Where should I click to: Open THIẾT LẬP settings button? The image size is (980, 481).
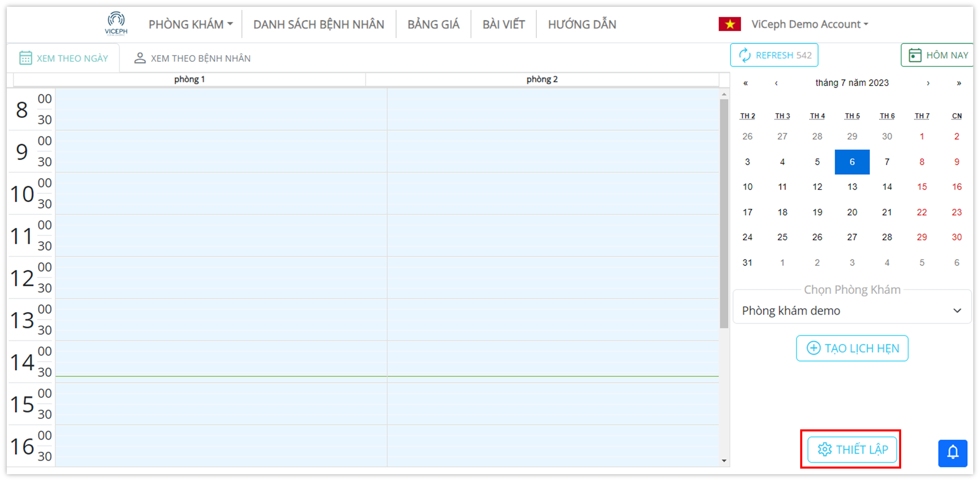(x=852, y=449)
